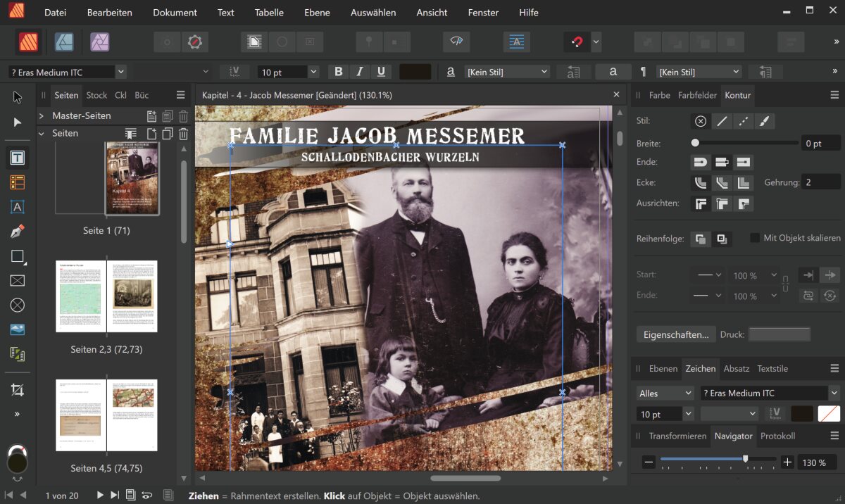Image resolution: width=845 pixels, height=504 pixels.
Task: Toggle italic text formatting
Action: click(360, 72)
